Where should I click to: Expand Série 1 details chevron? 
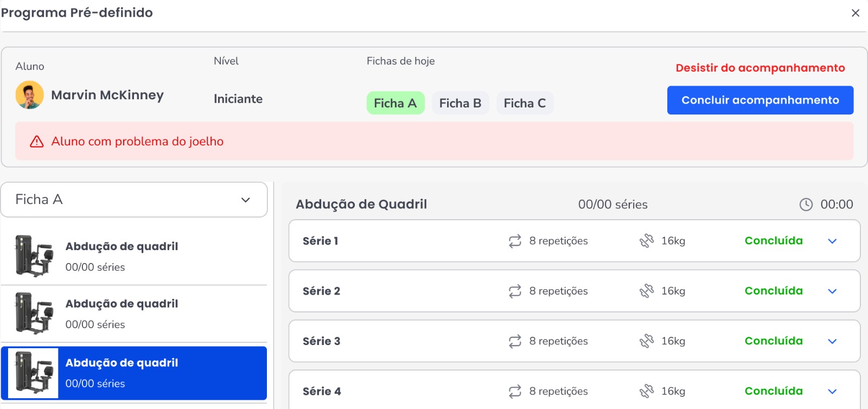(832, 241)
